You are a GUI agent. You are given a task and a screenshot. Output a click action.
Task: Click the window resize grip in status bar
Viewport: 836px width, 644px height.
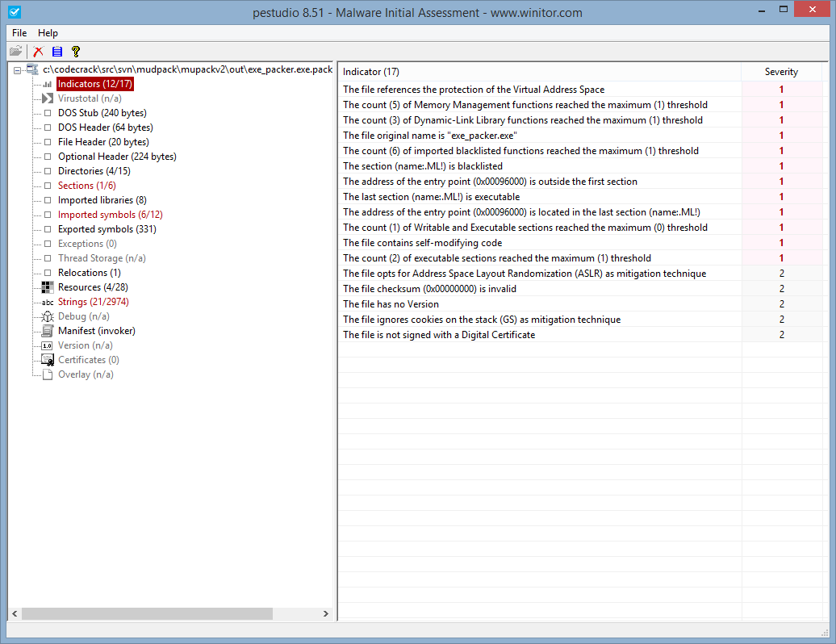(x=825, y=632)
